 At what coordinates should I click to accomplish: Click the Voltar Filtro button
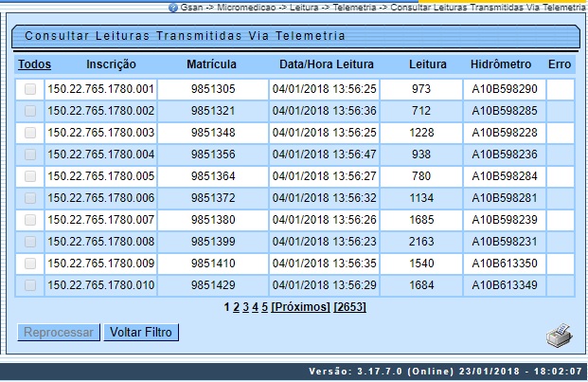point(141,333)
